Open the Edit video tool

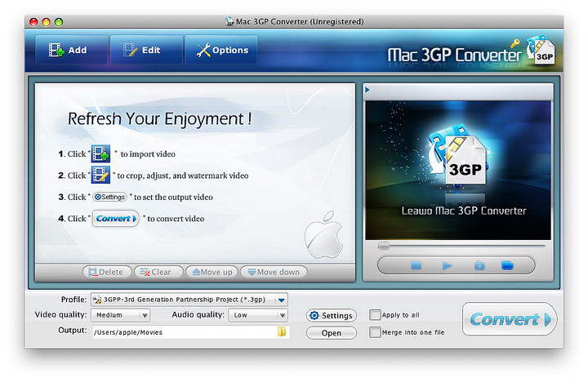pos(146,50)
